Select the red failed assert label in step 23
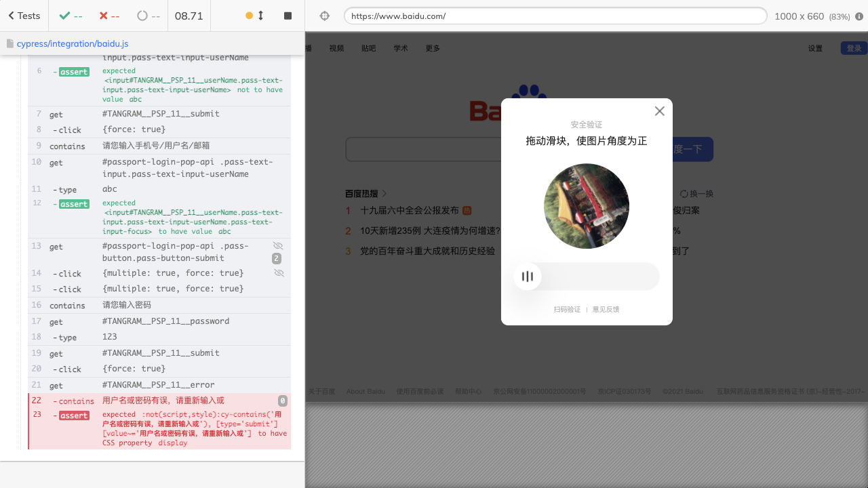This screenshot has height=488, width=868. (x=74, y=415)
